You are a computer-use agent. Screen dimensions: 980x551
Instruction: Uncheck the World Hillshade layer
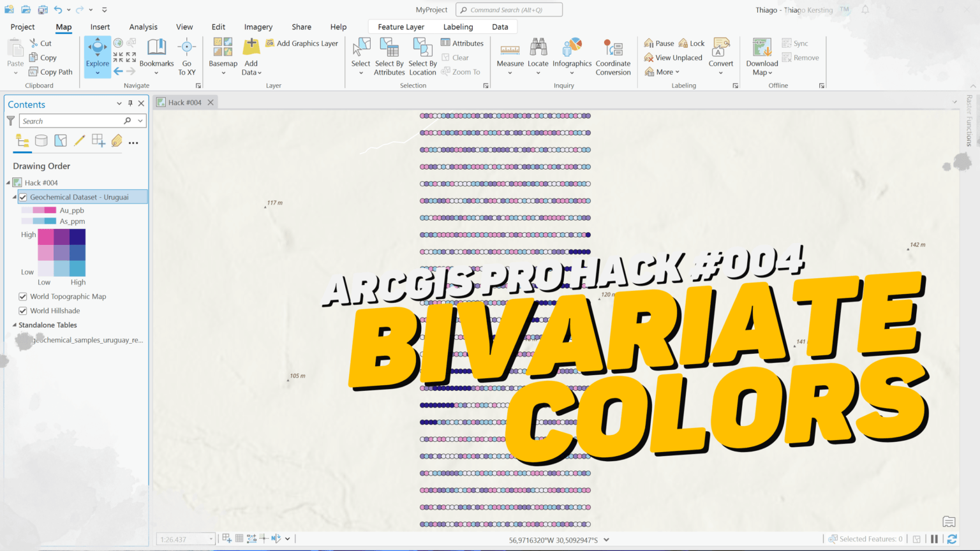tap(23, 311)
